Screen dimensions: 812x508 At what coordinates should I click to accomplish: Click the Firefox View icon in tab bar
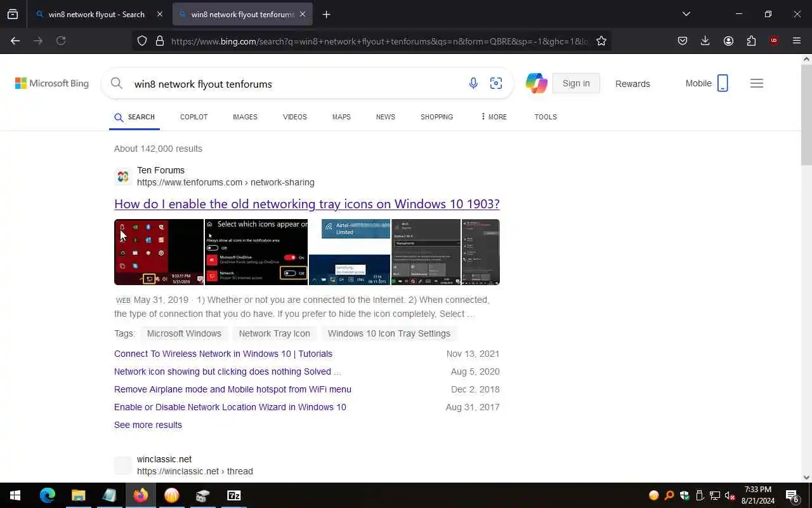(13, 14)
